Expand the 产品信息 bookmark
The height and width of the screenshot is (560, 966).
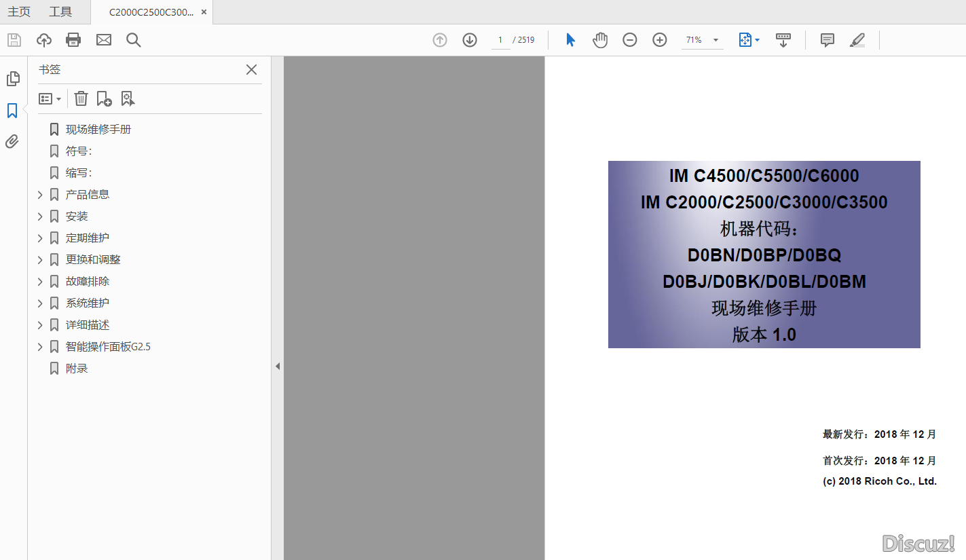tap(40, 195)
